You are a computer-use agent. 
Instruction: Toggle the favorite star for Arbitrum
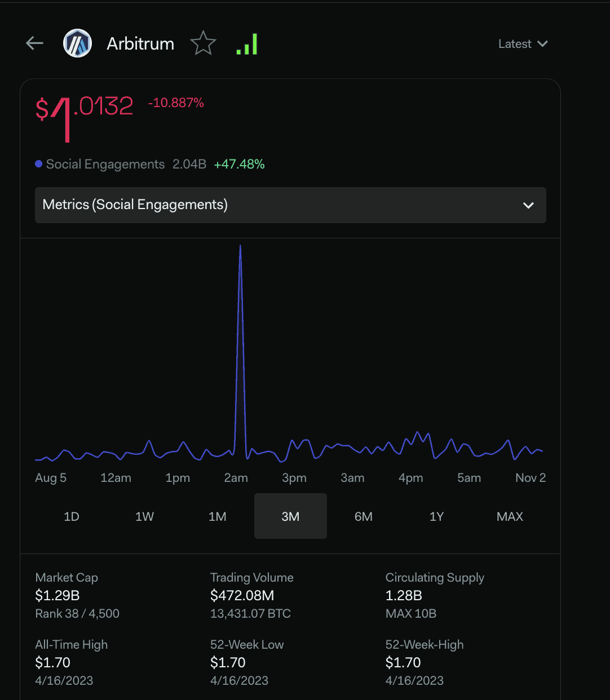click(x=203, y=43)
